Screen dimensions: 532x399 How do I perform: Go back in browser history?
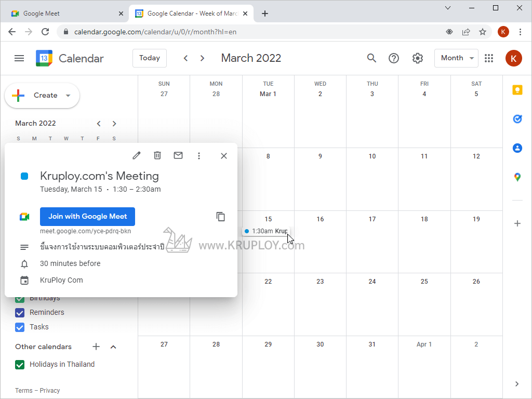[x=12, y=32]
